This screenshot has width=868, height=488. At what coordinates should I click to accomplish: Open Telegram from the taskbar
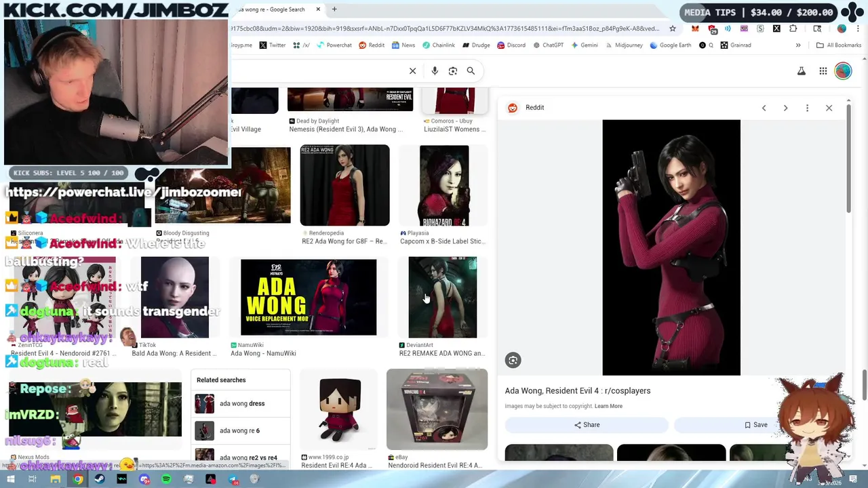click(233, 479)
